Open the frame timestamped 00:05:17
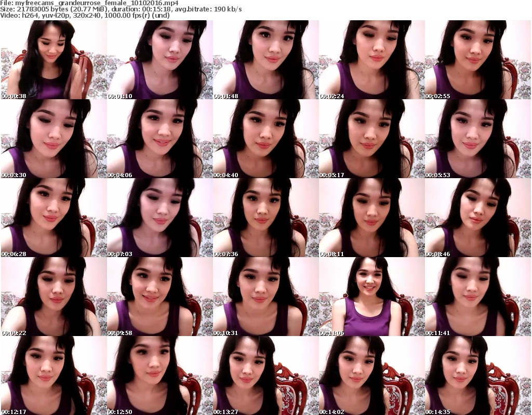Screen dimensions: 532x415 click(x=372, y=139)
